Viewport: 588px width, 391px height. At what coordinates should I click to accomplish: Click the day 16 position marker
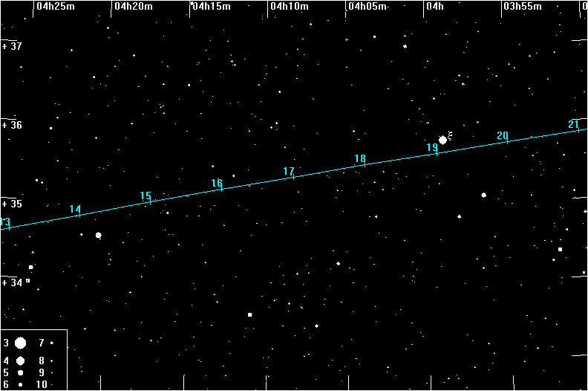coord(222,188)
